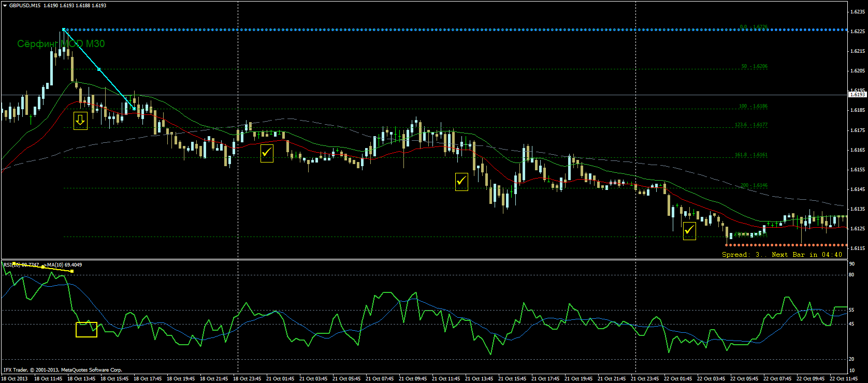Click the '22 Oct 11:45' time axis label
This screenshot has width=868, height=383.
click(844, 379)
